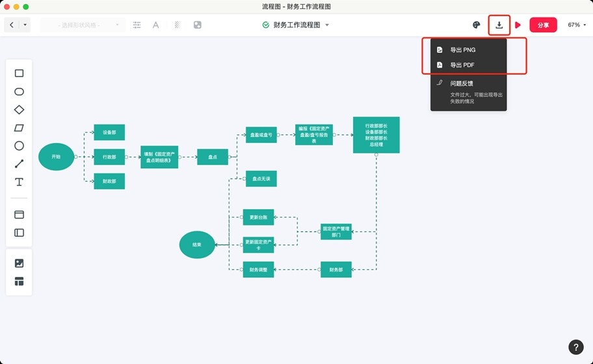Select the diamond shape tool
The height and width of the screenshot is (364, 593).
(19, 110)
